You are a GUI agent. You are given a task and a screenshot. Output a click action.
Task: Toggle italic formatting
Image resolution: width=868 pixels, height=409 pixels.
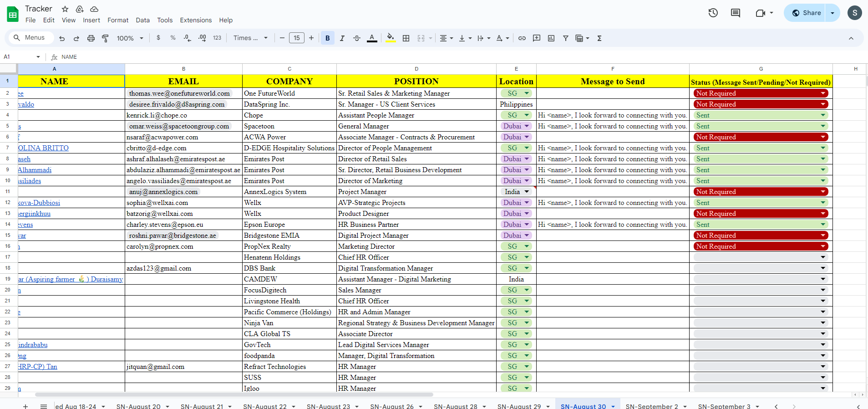(x=342, y=38)
